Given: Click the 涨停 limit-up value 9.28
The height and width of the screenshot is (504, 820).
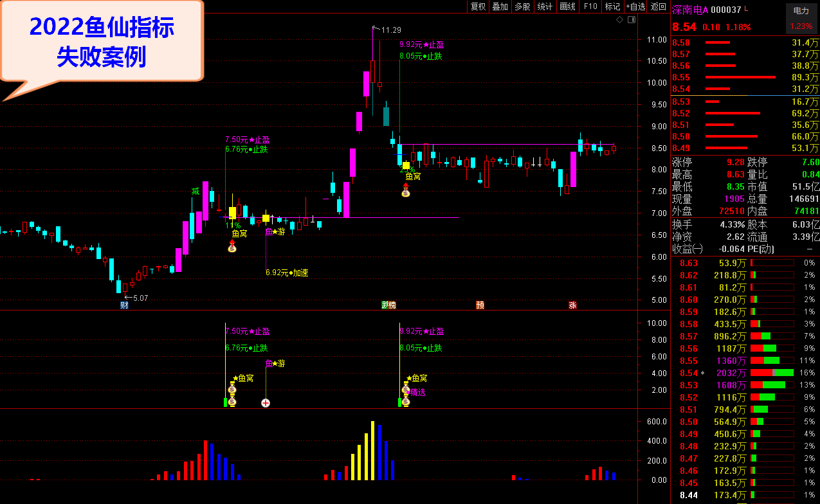Looking at the screenshot, I should (x=736, y=163).
